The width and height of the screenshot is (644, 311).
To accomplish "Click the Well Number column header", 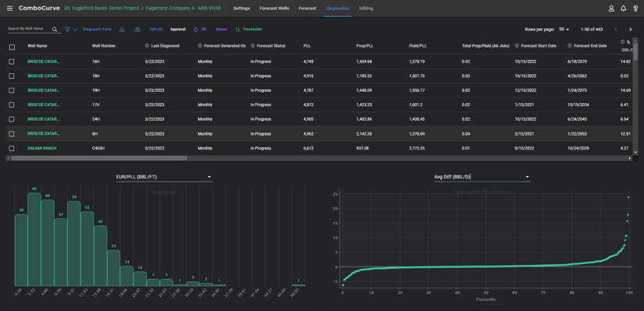I will (104, 46).
